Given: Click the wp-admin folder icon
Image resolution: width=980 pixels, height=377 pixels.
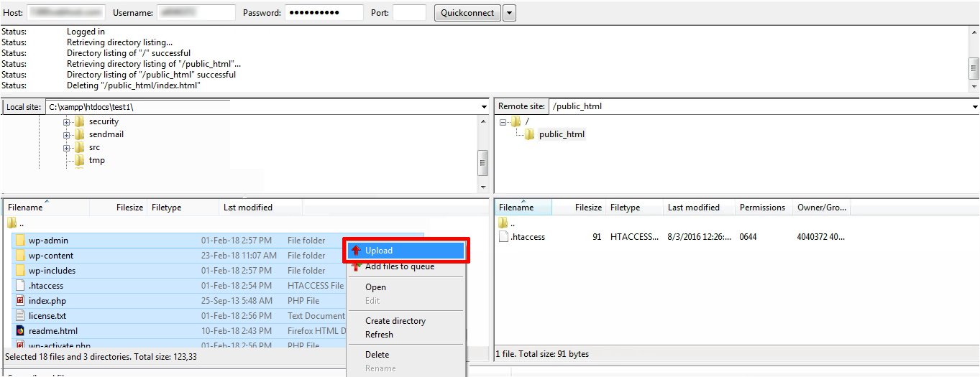Looking at the screenshot, I should (x=20, y=241).
